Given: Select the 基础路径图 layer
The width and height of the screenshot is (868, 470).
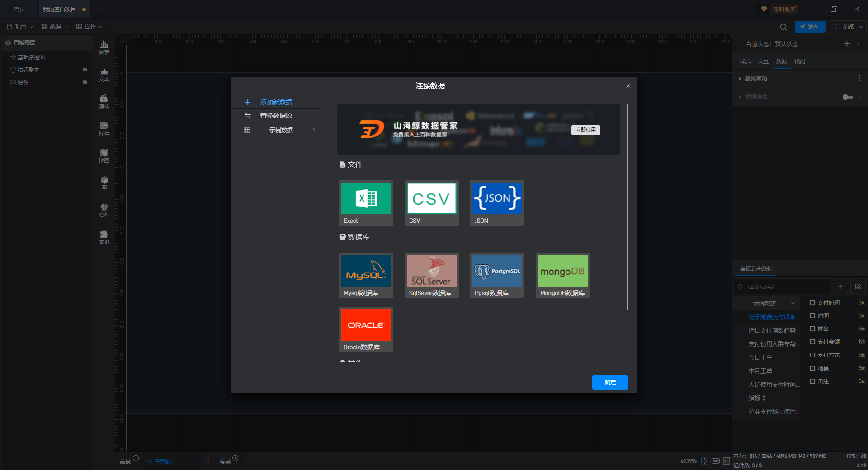Looking at the screenshot, I should tap(31, 57).
